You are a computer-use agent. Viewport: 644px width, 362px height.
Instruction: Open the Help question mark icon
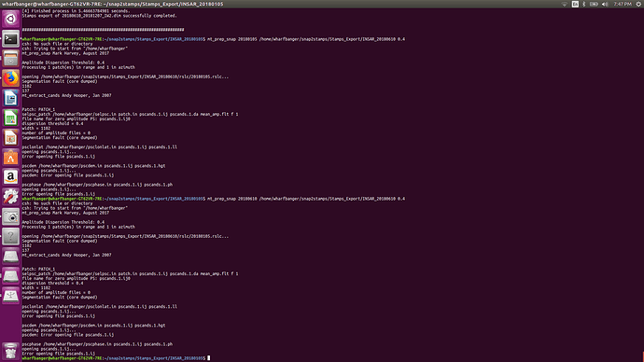coord(10,236)
